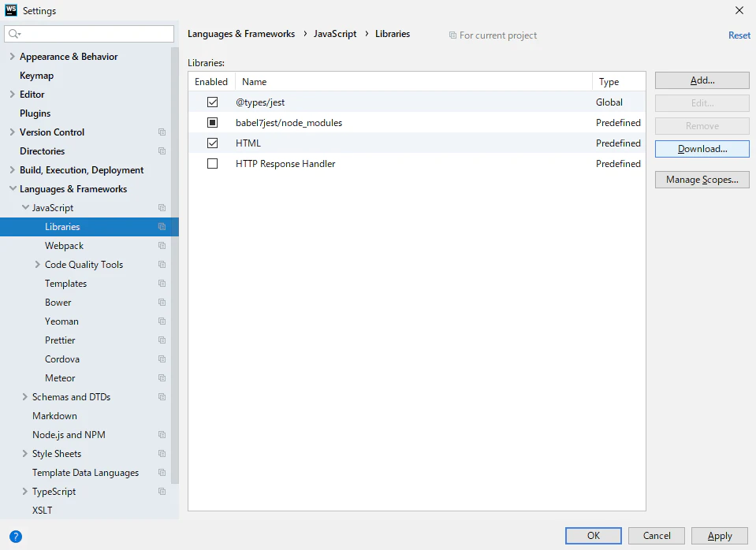This screenshot has width=756, height=550.
Task: Click the project-level icon beside Code Quality Tools
Action: [x=162, y=265]
